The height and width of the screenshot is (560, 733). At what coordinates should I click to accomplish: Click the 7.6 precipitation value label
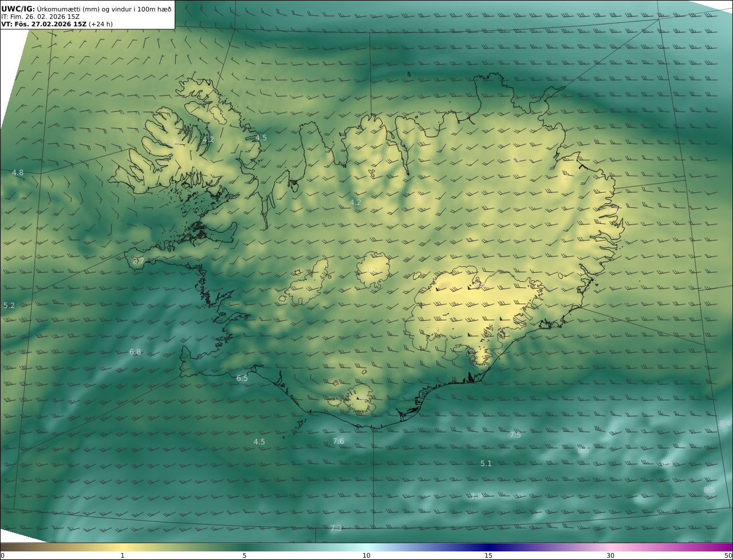pyautogui.click(x=338, y=441)
